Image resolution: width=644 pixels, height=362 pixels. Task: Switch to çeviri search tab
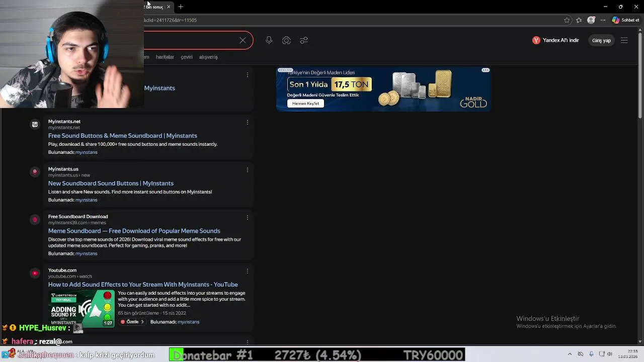(187, 57)
